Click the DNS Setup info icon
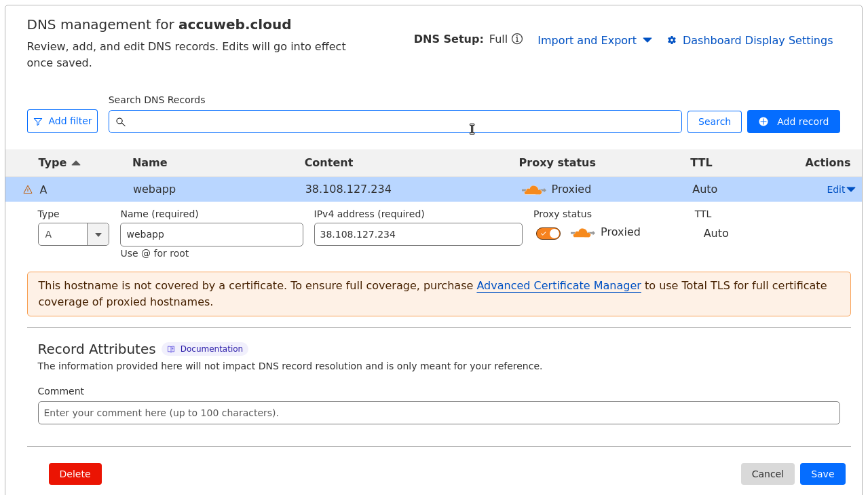The height and width of the screenshot is (495, 868). [517, 39]
